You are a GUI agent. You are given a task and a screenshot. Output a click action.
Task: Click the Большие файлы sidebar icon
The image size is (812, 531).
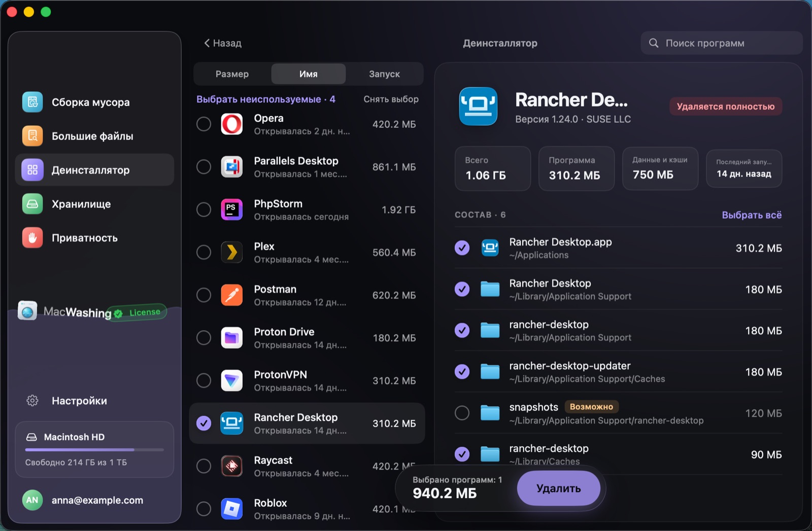tap(32, 136)
